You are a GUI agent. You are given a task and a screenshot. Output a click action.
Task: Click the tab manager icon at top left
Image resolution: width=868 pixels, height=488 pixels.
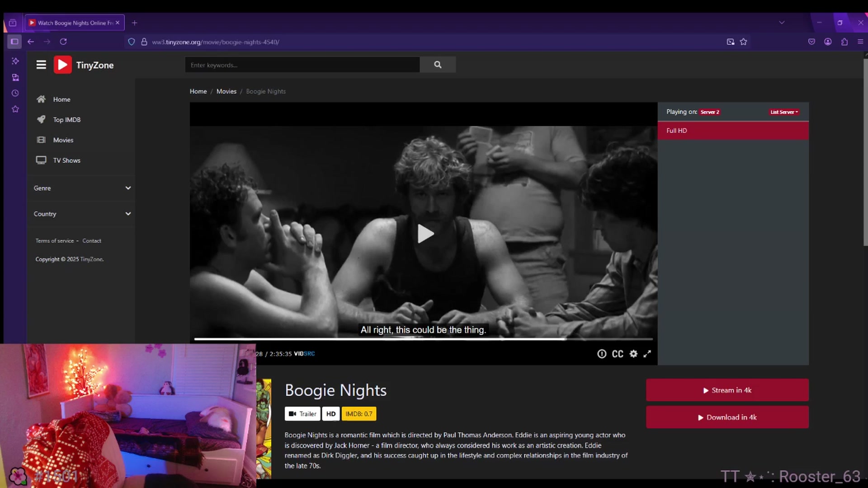13,23
